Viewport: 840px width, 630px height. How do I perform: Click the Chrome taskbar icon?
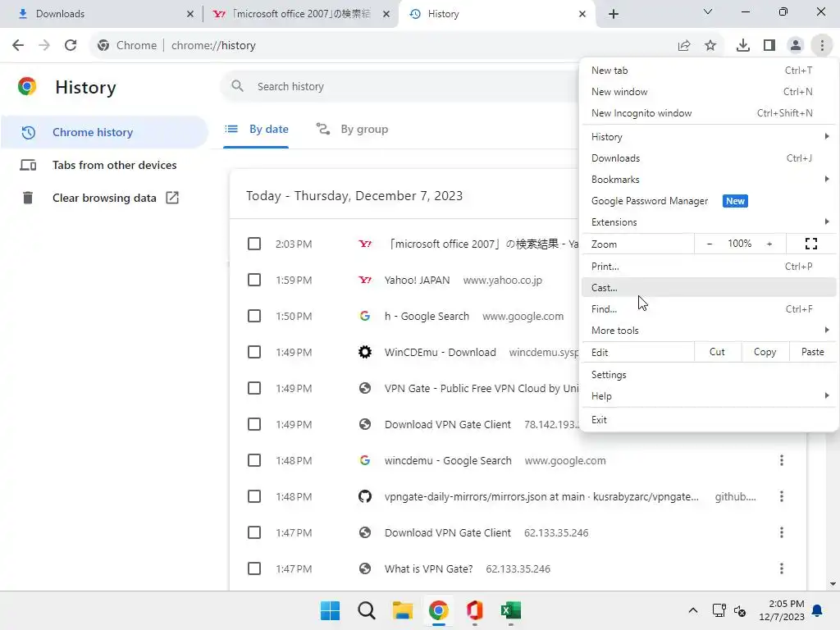pyautogui.click(x=438, y=610)
